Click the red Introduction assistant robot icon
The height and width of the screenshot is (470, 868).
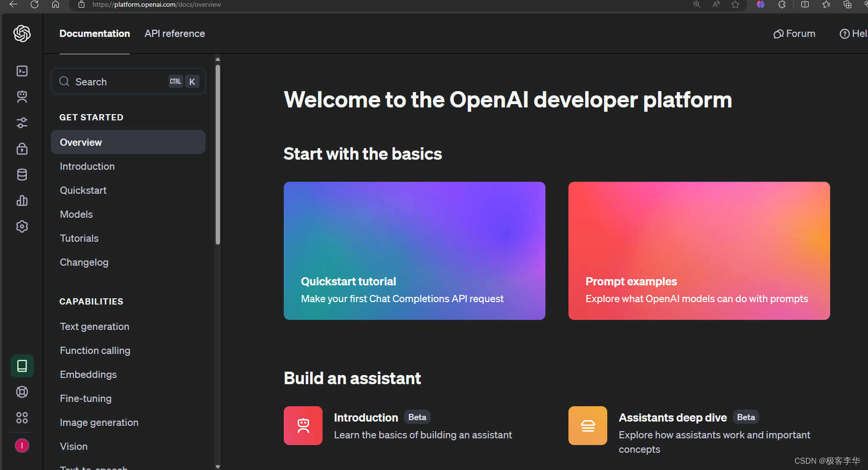303,425
